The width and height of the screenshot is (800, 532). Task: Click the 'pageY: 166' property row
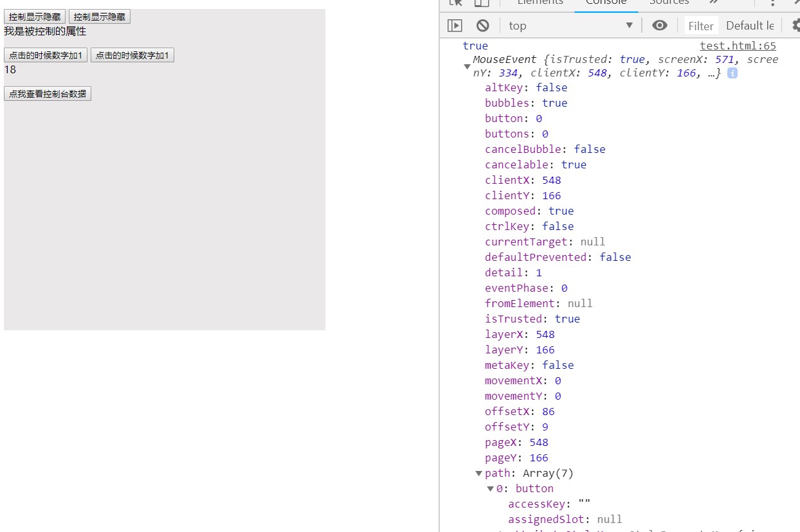pos(516,457)
